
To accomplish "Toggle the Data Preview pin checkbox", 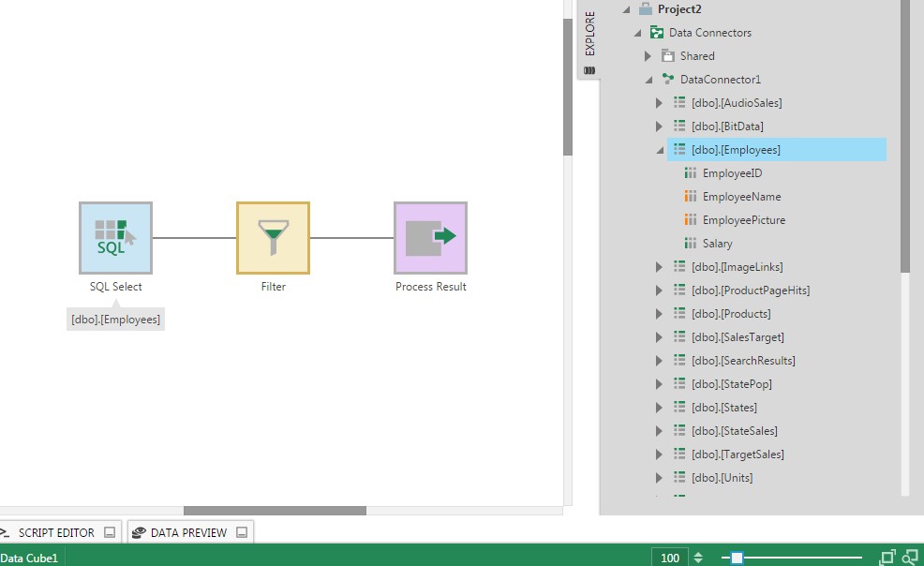I will [x=243, y=531].
